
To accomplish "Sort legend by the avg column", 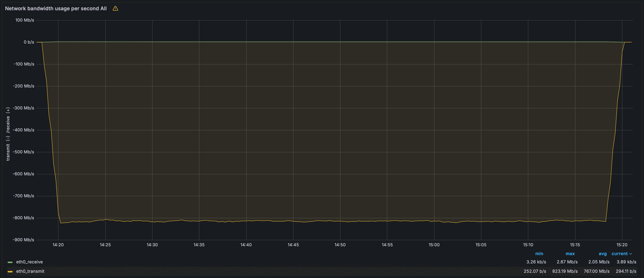I will (603, 254).
